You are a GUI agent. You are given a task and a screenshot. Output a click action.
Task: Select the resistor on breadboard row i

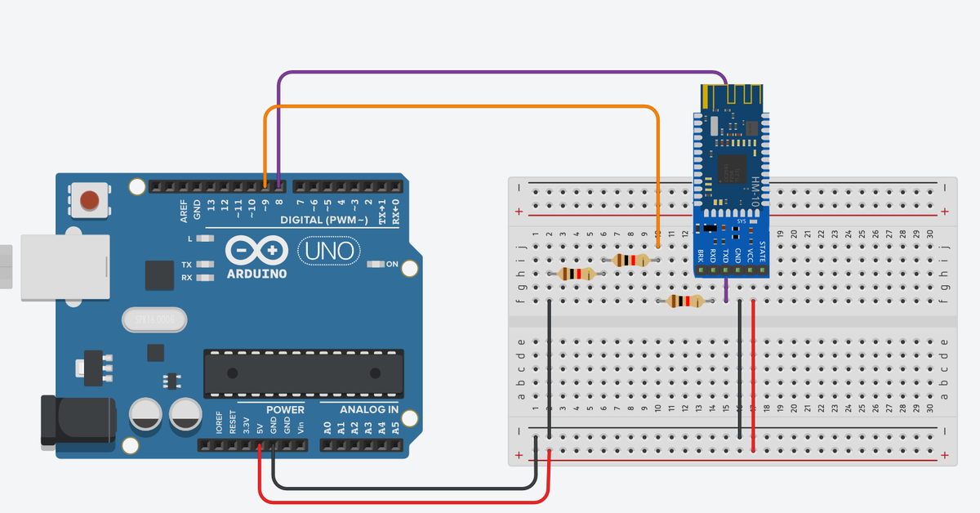(x=630, y=261)
